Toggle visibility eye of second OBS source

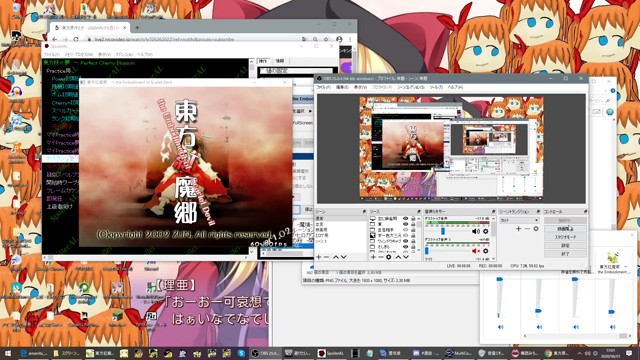[405, 224]
